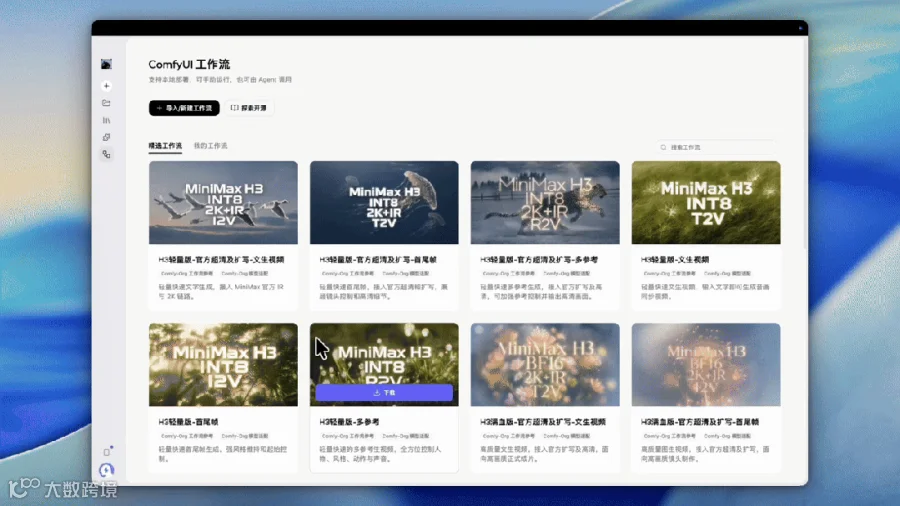Focus the 搜索工作流 search field

[716, 147]
